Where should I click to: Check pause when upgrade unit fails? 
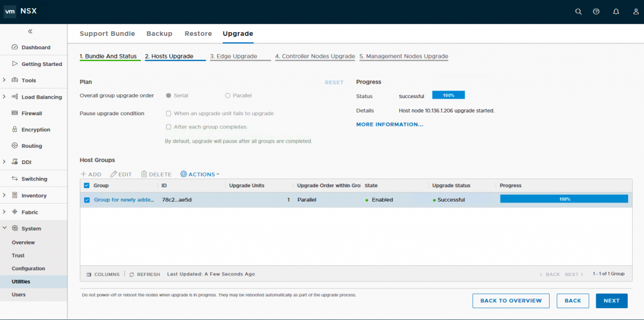pyautogui.click(x=169, y=113)
